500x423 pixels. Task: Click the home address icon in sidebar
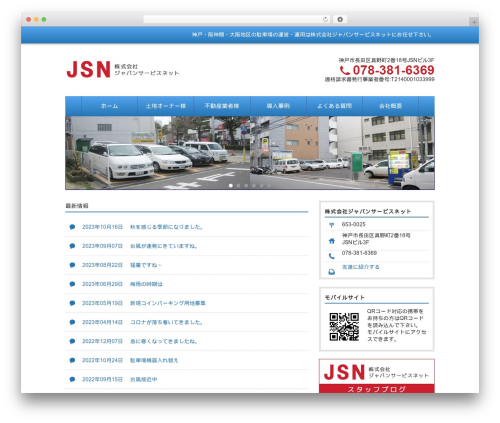(331, 241)
